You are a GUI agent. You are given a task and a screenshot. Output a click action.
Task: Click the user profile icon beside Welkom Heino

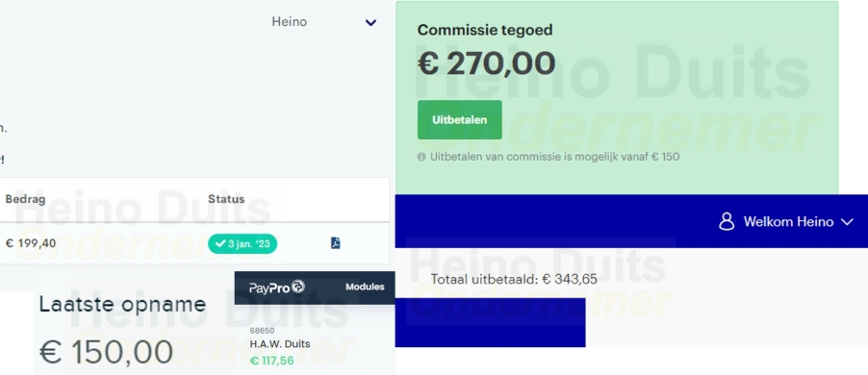(727, 222)
